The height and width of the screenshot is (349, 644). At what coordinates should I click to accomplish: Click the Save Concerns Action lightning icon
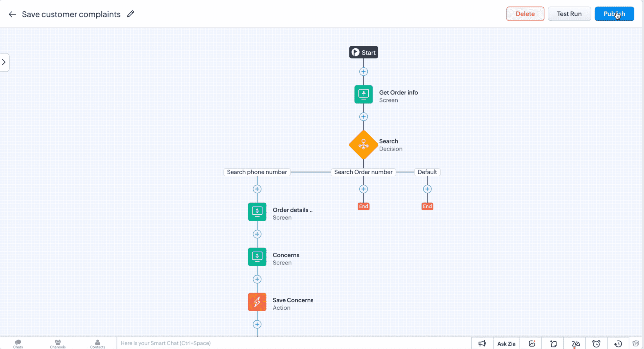[257, 302]
